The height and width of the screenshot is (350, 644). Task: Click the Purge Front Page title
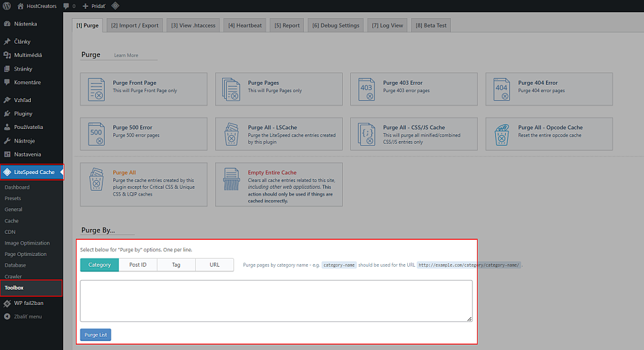[x=134, y=83]
